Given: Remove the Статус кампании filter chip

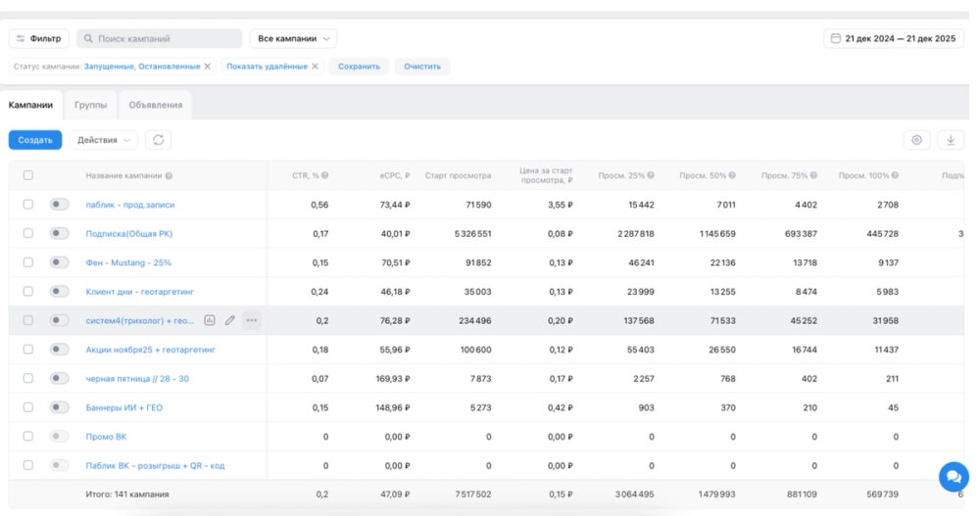Looking at the screenshot, I should click(x=208, y=67).
